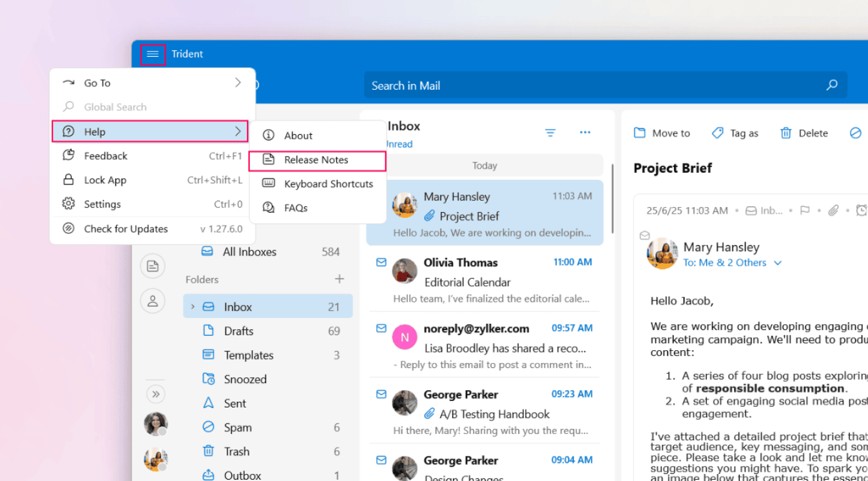This screenshot has height=481, width=868.
Task: Select the Inbox folder
Action: pos(268,307)
